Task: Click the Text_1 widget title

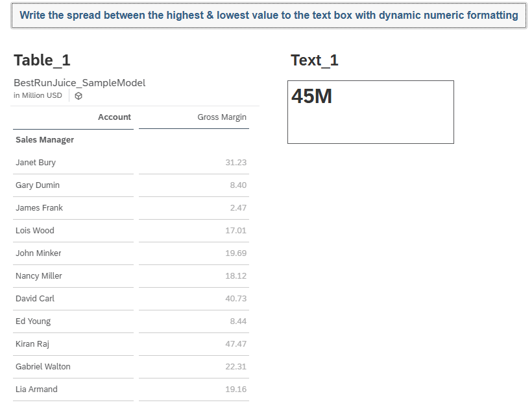Action: [x=315, y=60]
